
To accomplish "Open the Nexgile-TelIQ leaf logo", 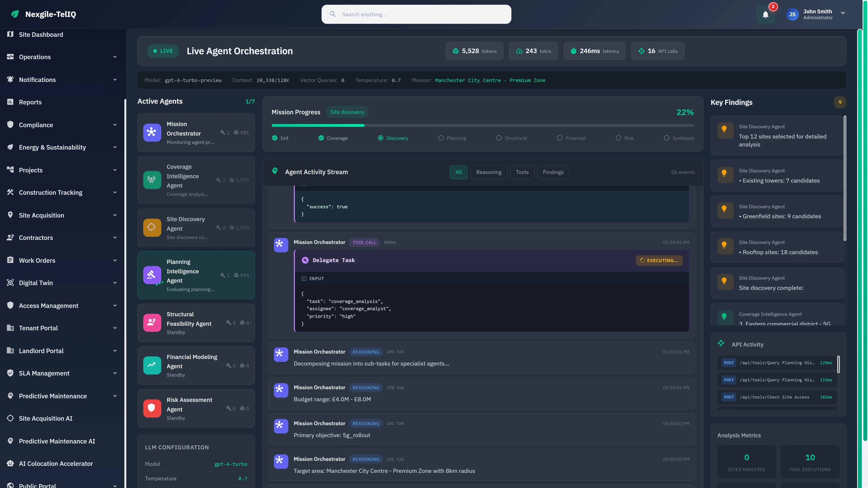I will [x=15, y=14].
